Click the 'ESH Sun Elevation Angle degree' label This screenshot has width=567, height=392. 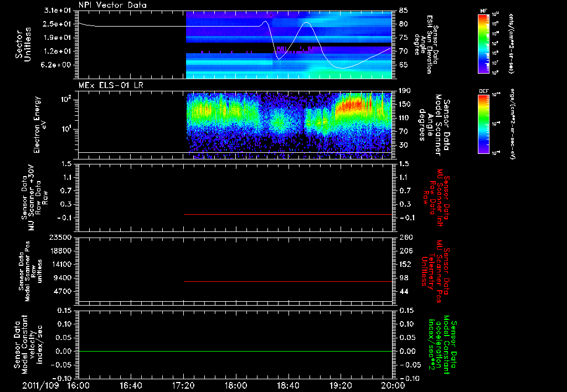click(426, 44)
